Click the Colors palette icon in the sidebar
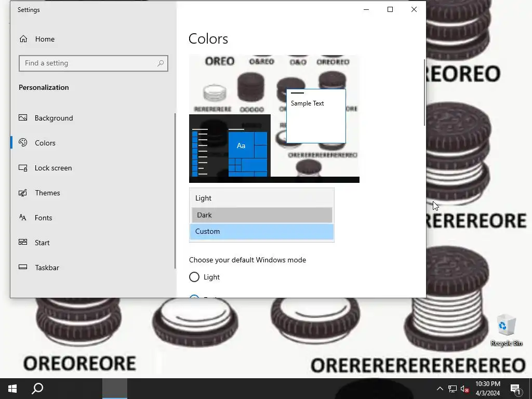532x399 pixels. coord(23,142)
